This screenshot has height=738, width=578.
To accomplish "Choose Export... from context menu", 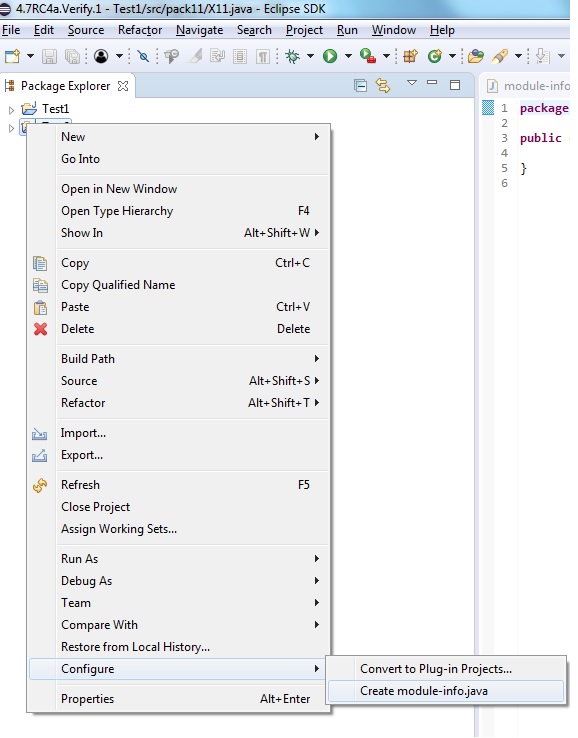I will point(179,455).
